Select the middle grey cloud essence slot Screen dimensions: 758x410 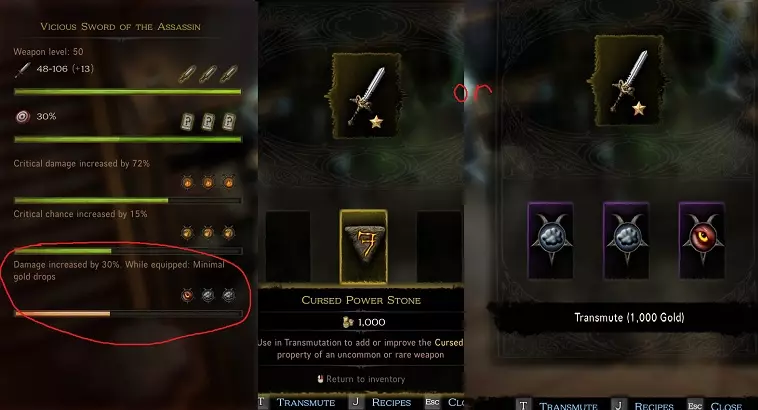626,240
